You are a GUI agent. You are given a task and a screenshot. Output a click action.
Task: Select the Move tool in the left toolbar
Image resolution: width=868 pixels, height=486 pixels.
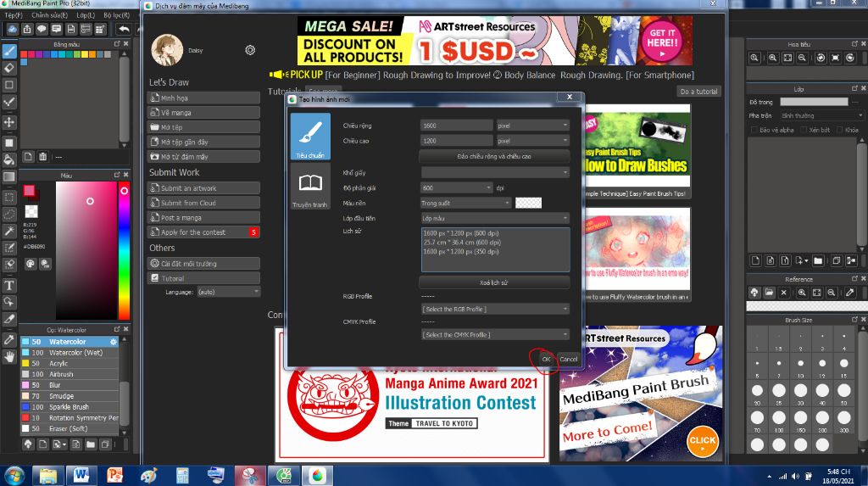click(9, 122)
